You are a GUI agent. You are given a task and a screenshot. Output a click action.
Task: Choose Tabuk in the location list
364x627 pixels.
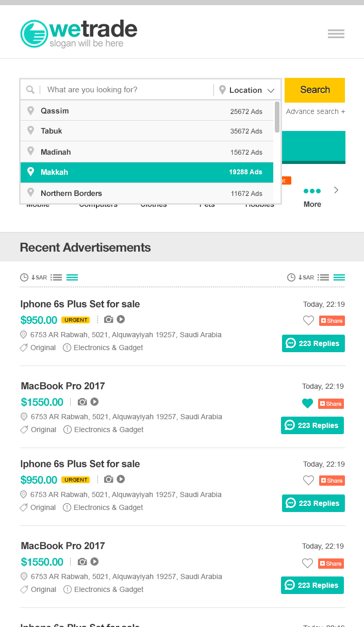pos(147,131)
